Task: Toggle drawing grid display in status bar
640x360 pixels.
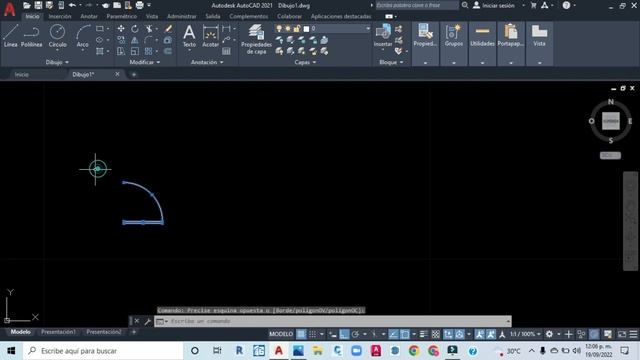Action: 301,334
